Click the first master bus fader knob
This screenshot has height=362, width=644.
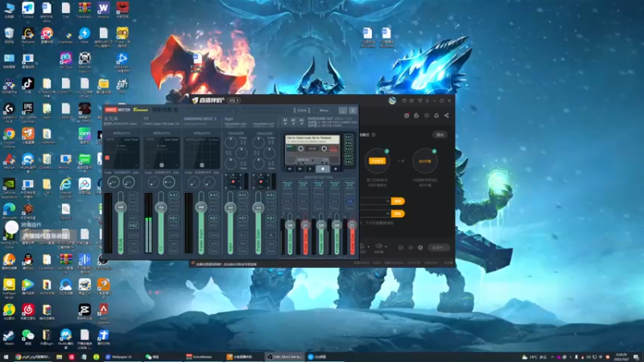pos(290,225)
